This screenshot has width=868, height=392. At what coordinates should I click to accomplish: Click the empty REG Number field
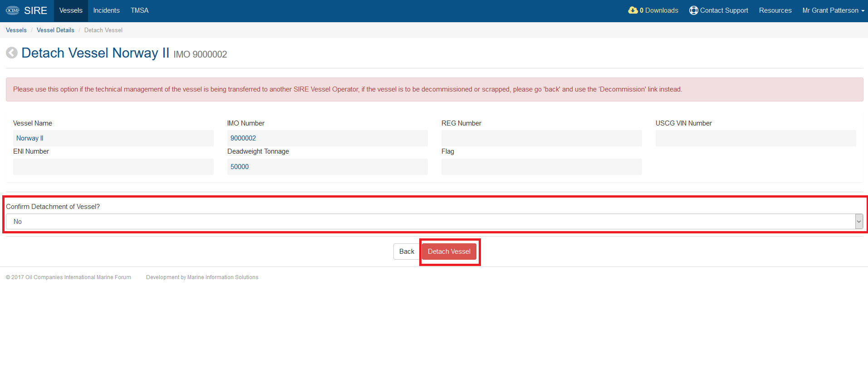pos(542,138)
